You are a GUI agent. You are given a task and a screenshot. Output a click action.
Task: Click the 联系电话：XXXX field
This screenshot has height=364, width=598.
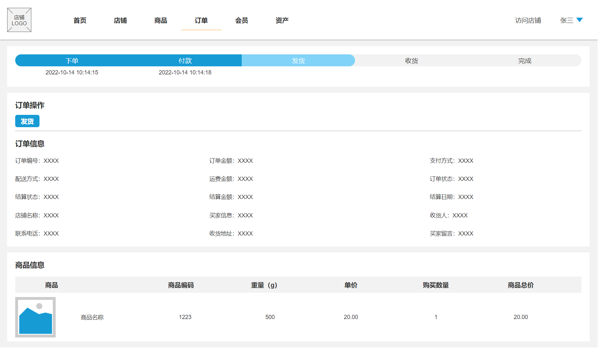[x=37, y=234]
